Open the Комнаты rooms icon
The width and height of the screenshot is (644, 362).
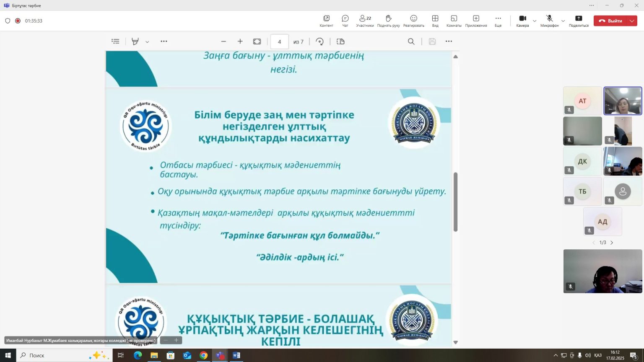tap(454, 21)
